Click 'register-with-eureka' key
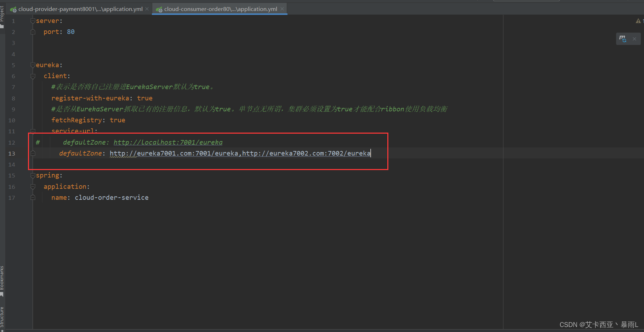644x332 pixels. coord(90,98)
